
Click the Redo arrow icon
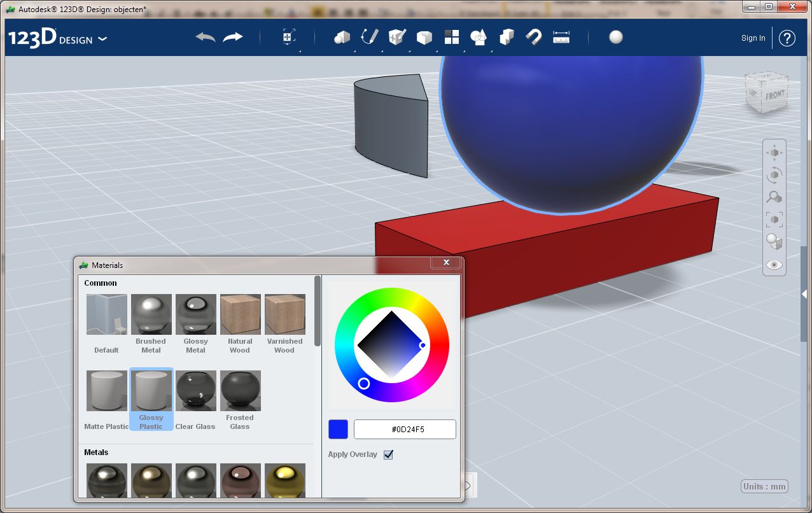pos(233,38)
